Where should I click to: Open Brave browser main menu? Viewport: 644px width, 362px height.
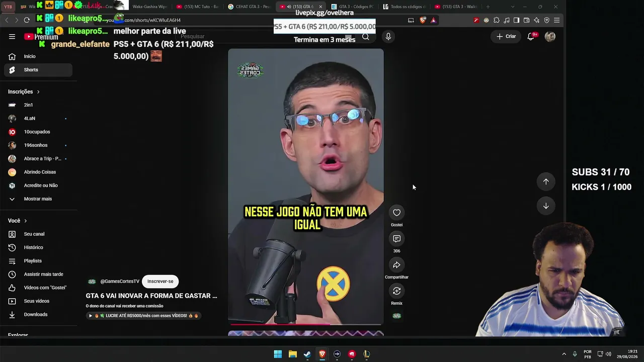[x=556, y=20]
